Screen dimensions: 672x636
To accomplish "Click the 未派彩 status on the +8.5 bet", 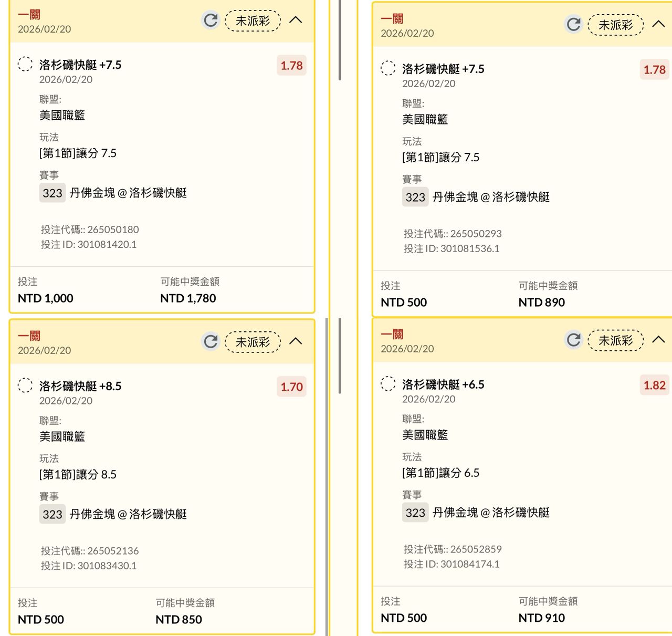I will (x=253, y=342).
